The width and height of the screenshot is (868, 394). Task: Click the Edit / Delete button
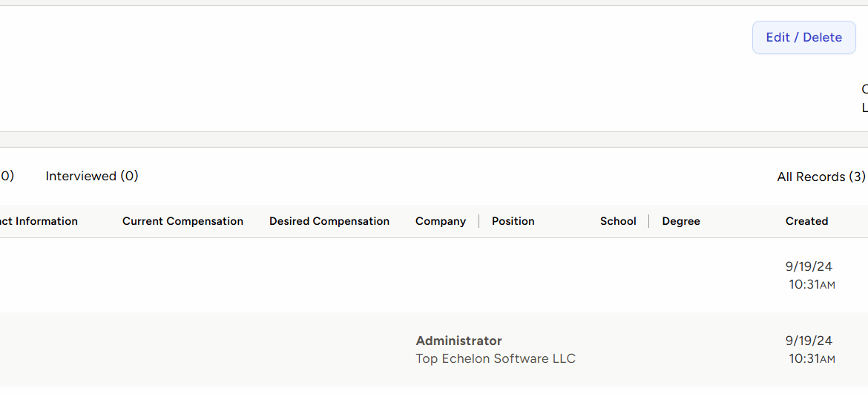click(x=803, y=38)
